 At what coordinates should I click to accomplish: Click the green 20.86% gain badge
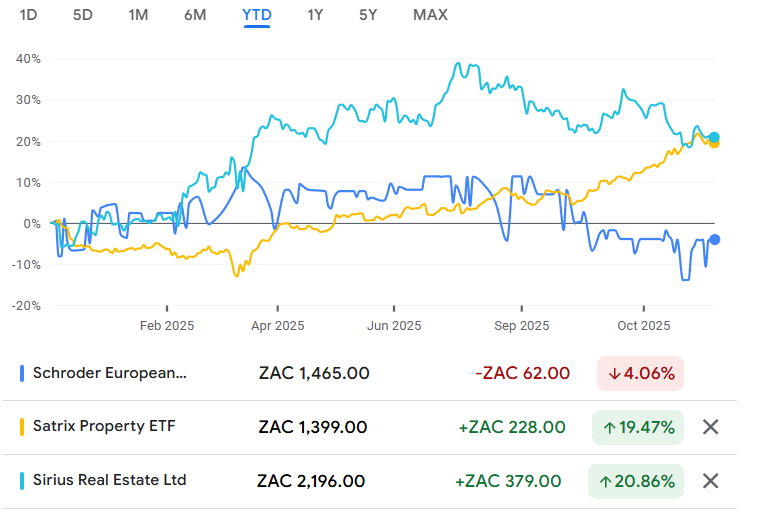[637, 481]
